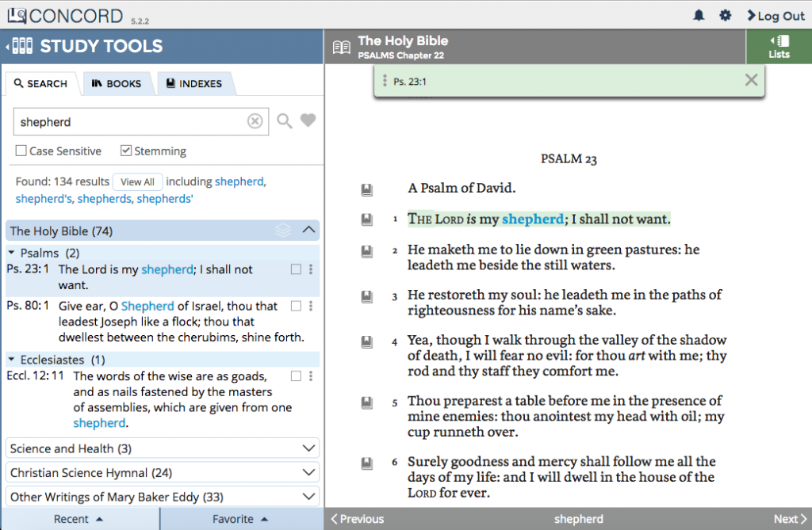Click the heart favorite icon
812x530 pixels.
point(308,121)
